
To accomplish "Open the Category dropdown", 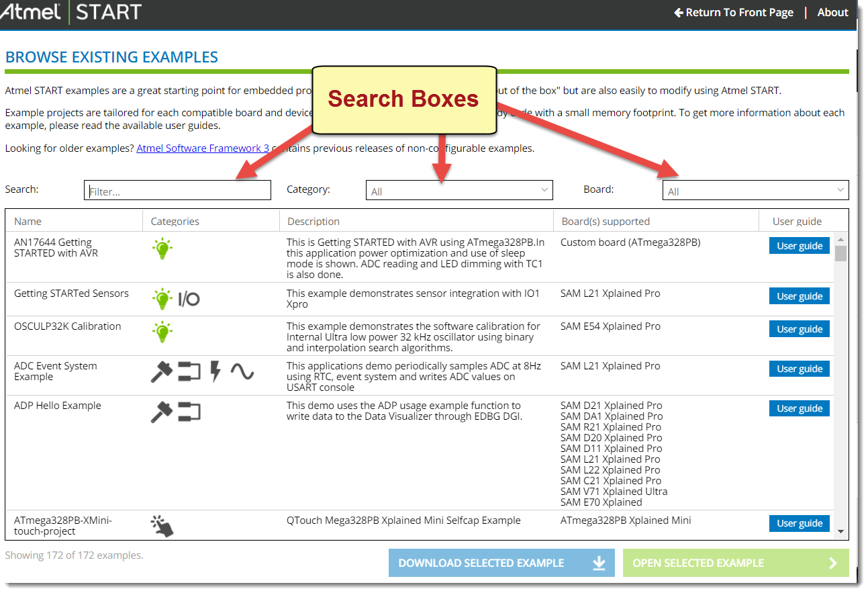I will [x=459, y=191].
